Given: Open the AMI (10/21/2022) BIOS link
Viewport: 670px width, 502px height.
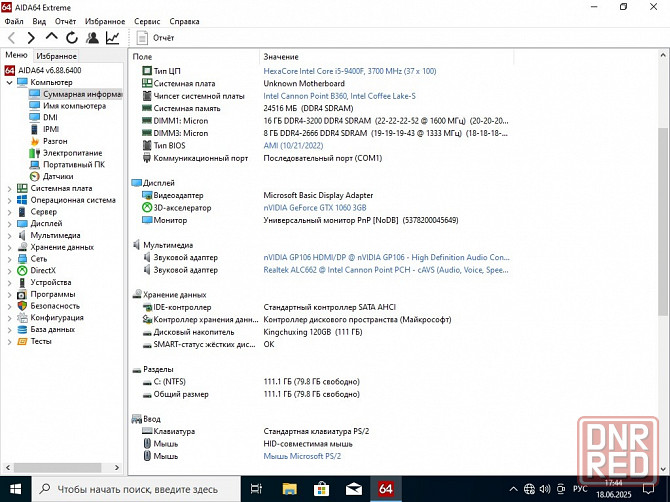Looking at the screenshot, I should (293, 146).
